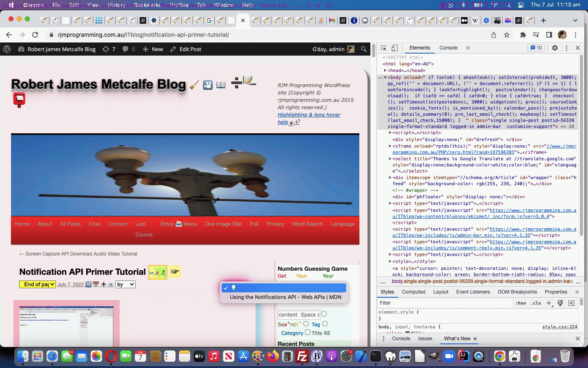
Task: Click the WordPress logo in admin bar
Action: [x=7, y=49]
